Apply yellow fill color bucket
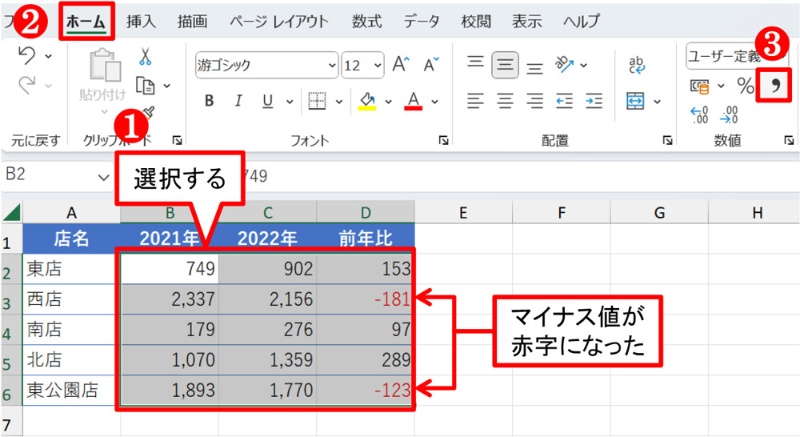The height and width of the screenshot is (437, 800). [367, 101]
